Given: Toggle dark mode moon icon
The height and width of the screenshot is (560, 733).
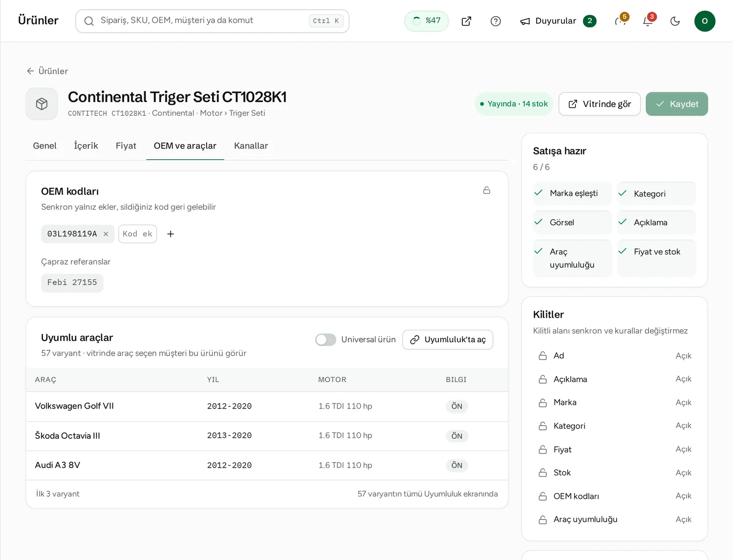Looking at the screenshot, I should point(675,21).
